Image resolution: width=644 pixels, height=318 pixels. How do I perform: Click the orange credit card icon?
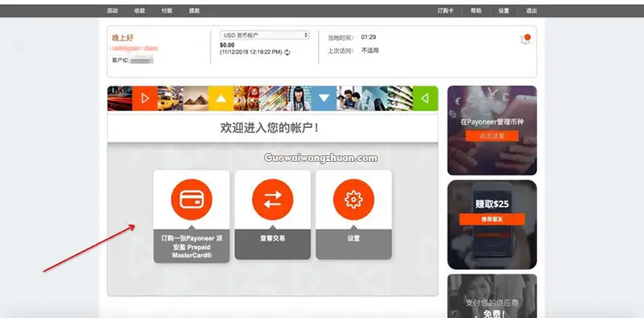click(192, 200)
